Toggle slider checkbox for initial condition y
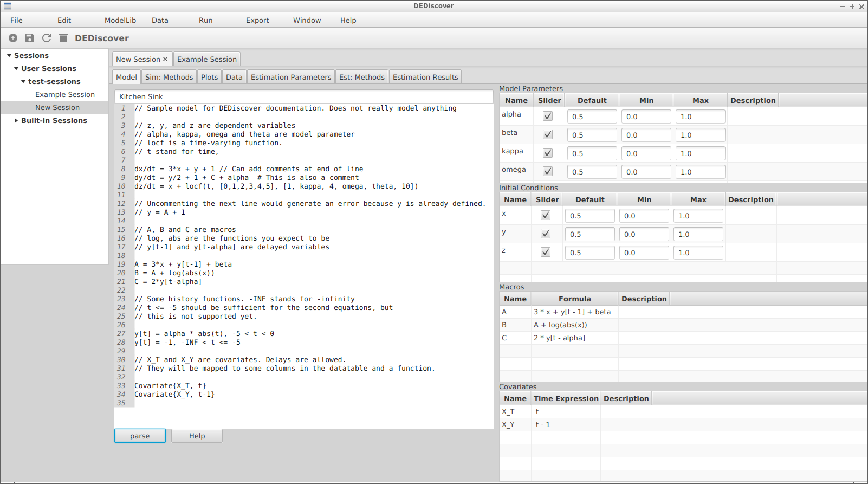Viewport: 868px width, 484px height. coord(546,234)
